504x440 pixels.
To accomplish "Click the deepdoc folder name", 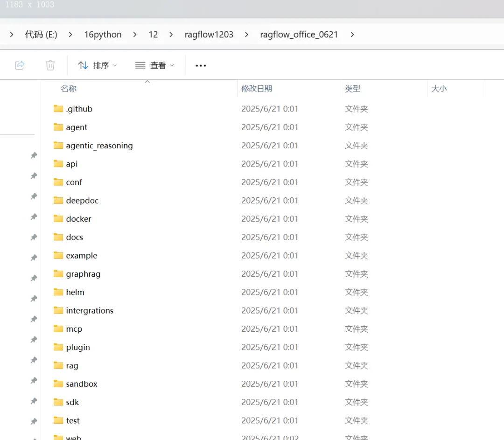I will (82, 201).
